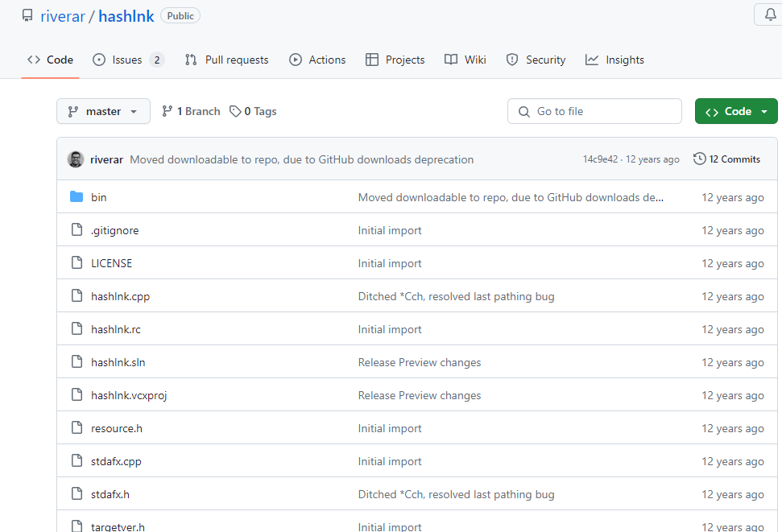Open commit hash 14c9e42

[x=600, y=159]
